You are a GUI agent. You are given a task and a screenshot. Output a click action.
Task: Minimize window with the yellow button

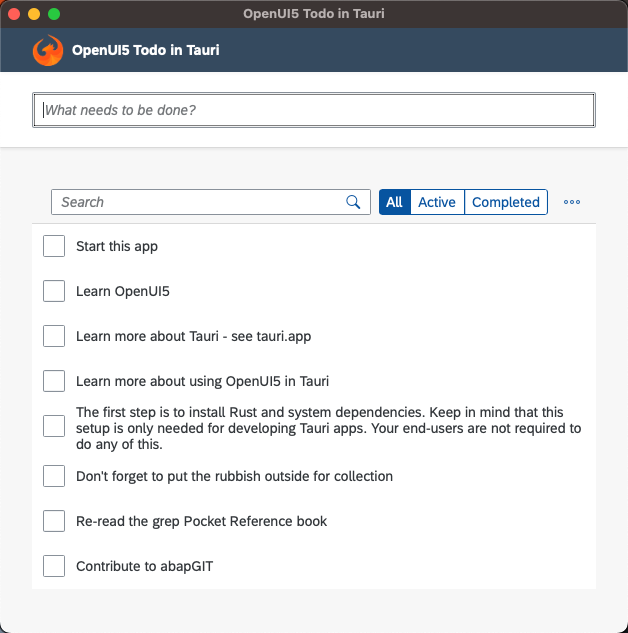click(x=34, y=14)
